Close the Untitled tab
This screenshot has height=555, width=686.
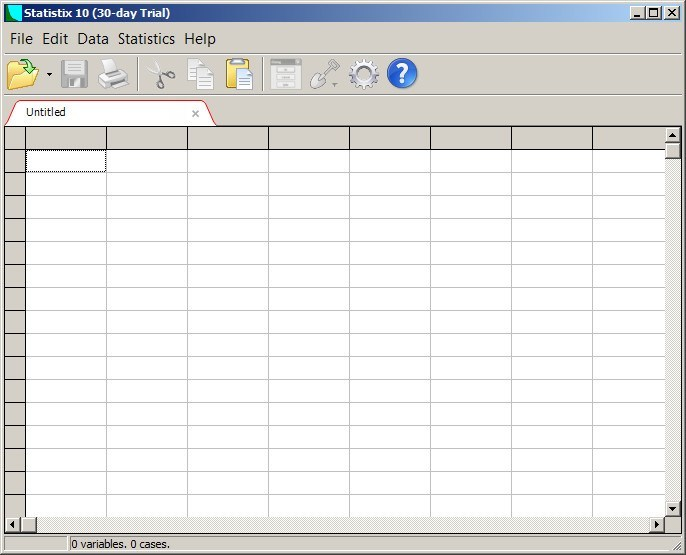tap(196, 114)
